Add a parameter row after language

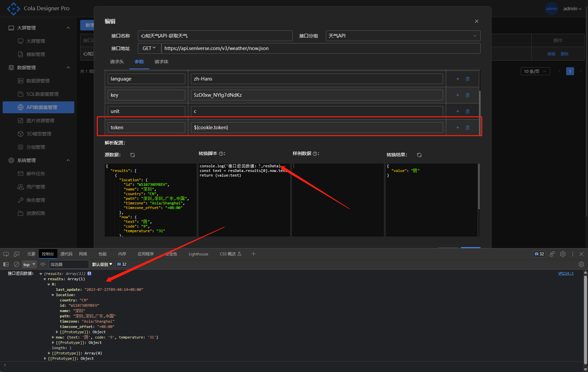coord(457,79)
